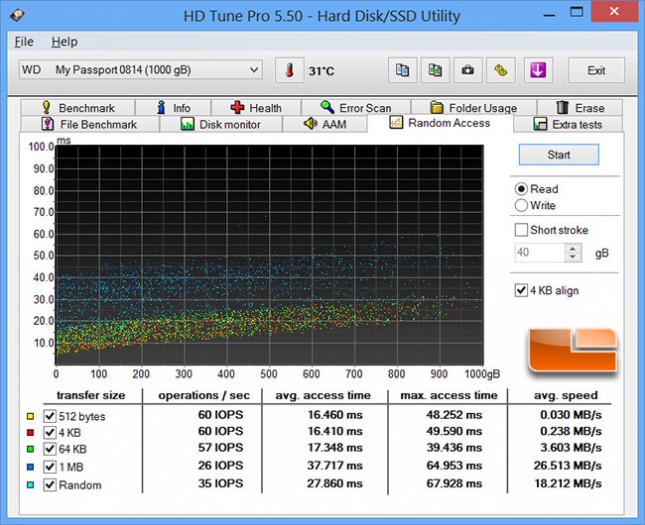
Task: Click the random access scatter graph
Action: point(269,255)
